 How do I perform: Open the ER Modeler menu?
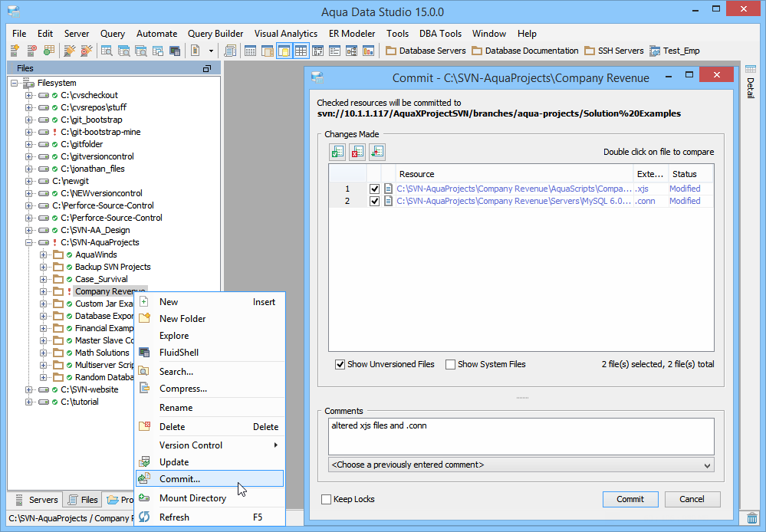coord(352,34)
